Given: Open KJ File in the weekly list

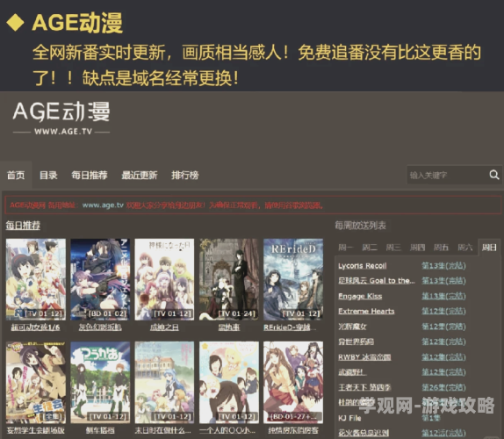Looking at the screenshot, I should (349, 418).
